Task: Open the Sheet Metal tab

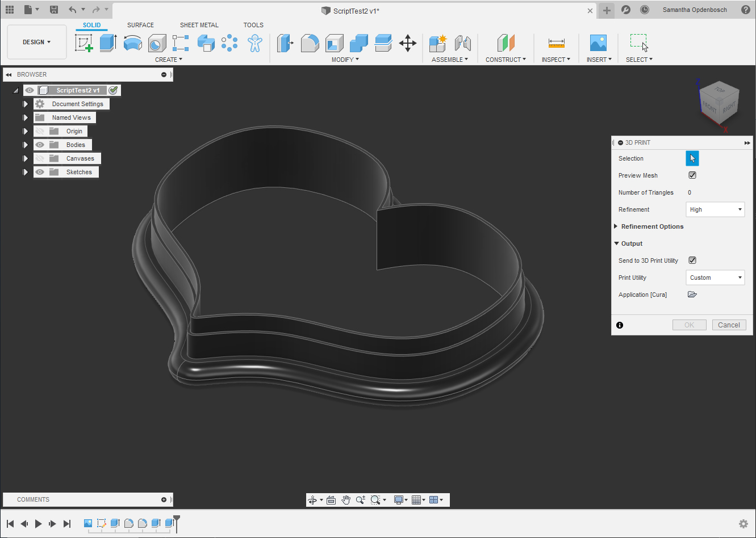Action: (199, 25)
